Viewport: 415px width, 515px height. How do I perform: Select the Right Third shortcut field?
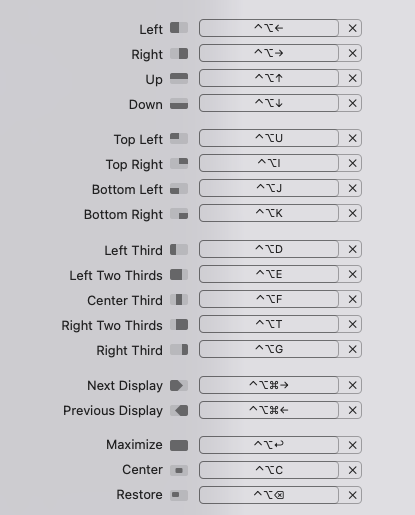tap(269, 349)
